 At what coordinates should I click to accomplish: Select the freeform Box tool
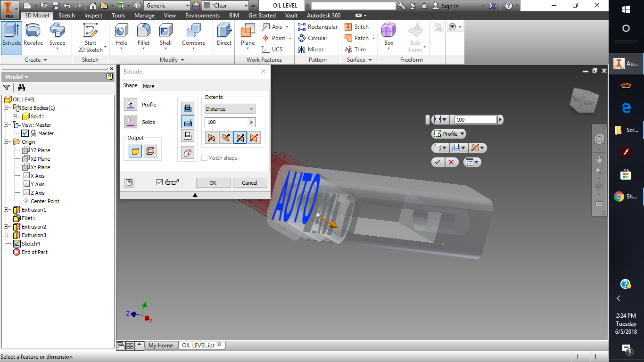(388, 36)
